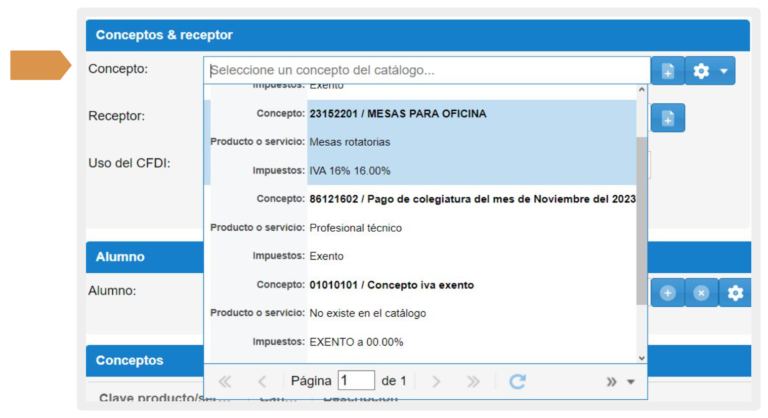
Task: Click the dropdown list vertical scrollbar
Action: pos(641,220)
